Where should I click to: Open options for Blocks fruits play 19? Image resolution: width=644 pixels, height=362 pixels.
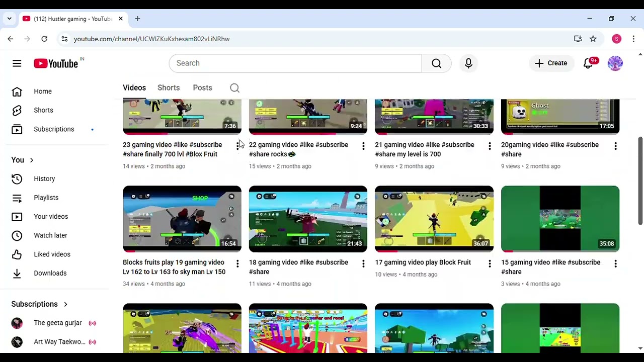[237, 263]
